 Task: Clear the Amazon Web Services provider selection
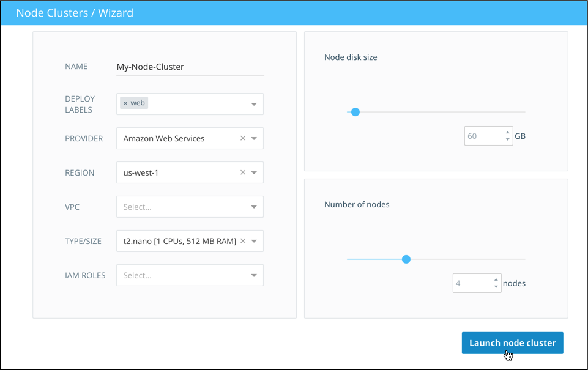pyautogui.click(x=243, y=138)
